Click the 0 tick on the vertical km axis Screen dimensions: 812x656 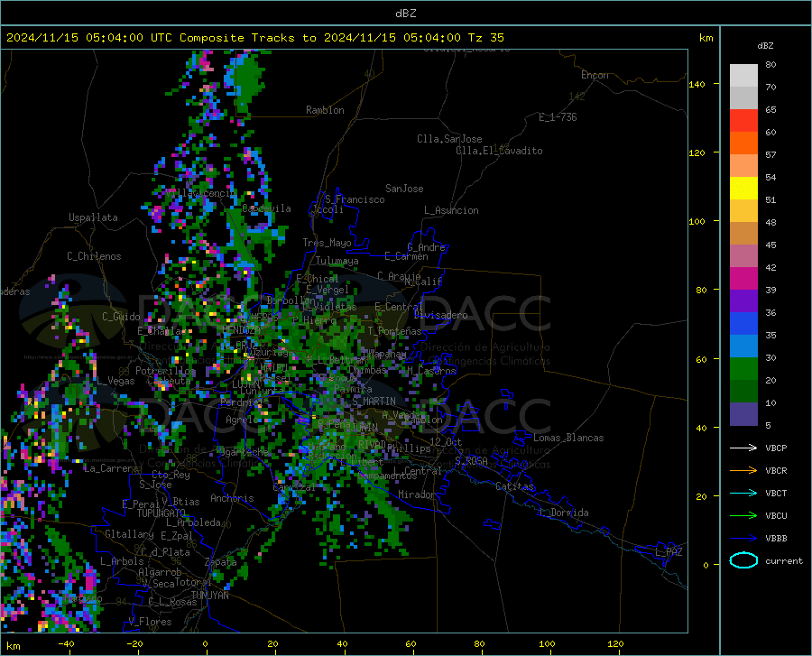click(x=706, y=565)
